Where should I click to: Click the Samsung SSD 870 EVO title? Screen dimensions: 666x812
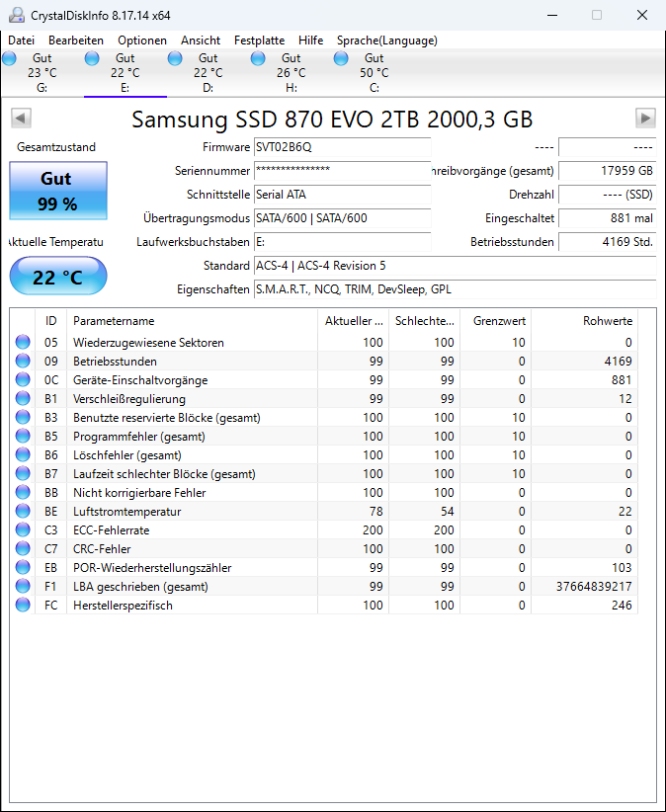[332, 120]
